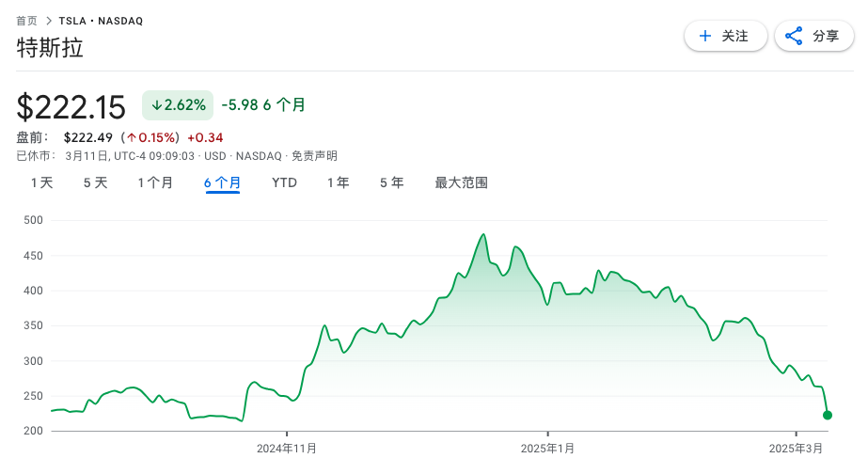This screenshot has height=474, width=868.
Task: Click the $222.15 current price
Action: [x=71, y=107]
